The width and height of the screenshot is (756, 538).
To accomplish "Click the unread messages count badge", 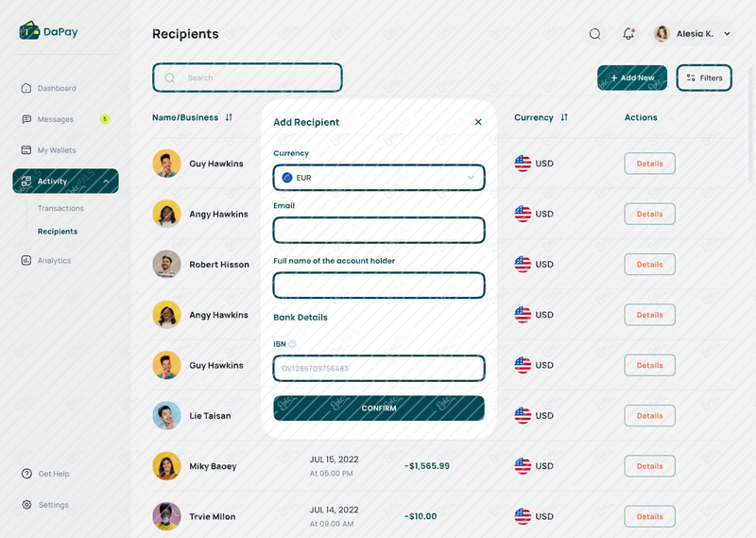I will pos(105,119).
